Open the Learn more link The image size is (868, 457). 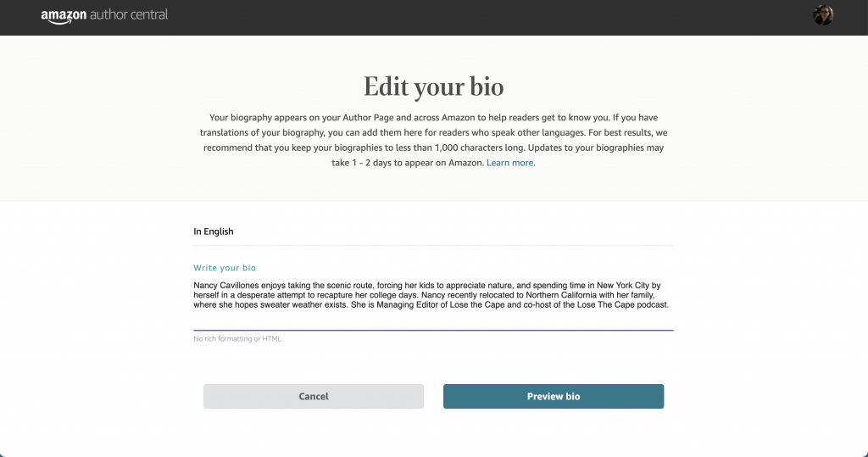point(510,163)
